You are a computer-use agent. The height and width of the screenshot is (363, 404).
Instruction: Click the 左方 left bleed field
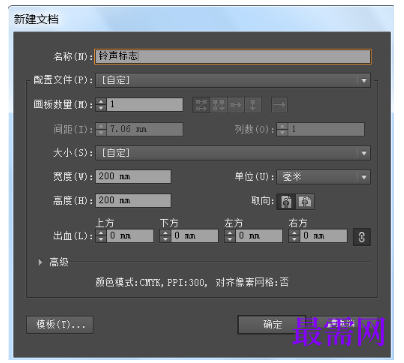tap(259, 236)
